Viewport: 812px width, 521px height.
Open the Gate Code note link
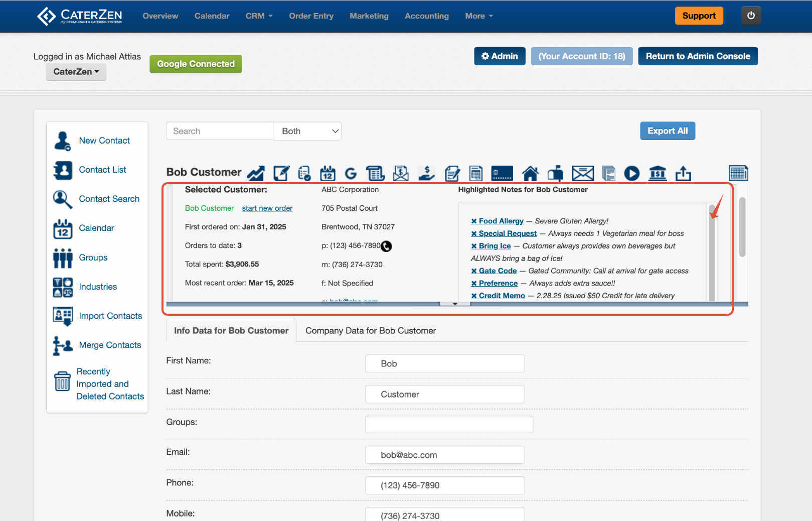(498, 271)
